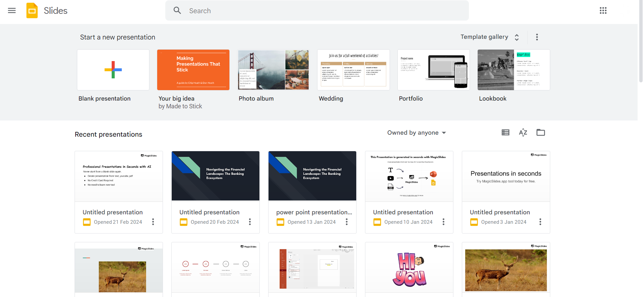Open the full-width deer photo presentation
This screenshot has height=297, width=644.
pyautogui.click(x=506, y=268)
